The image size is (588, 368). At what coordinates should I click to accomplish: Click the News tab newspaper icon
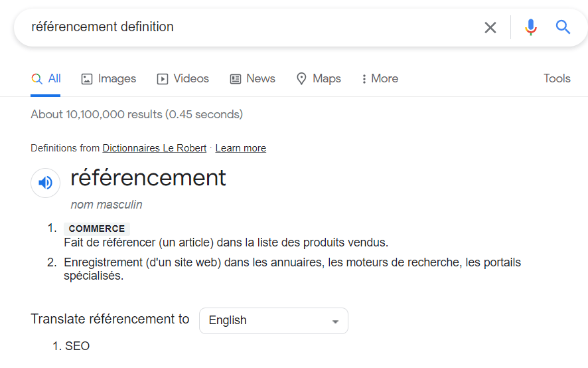(236, 79)
